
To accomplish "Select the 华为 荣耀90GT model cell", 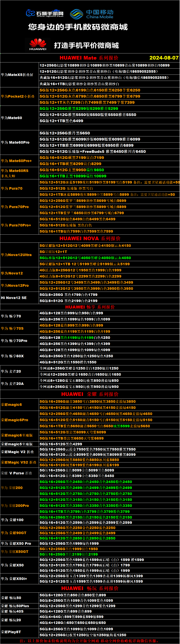I will [20, 533].
